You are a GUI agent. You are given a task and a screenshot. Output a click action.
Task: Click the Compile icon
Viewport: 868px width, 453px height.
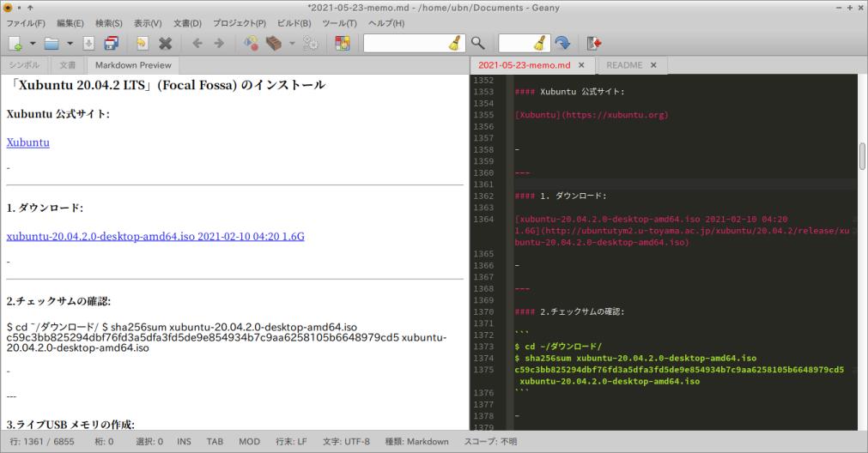tap(251, 43)
